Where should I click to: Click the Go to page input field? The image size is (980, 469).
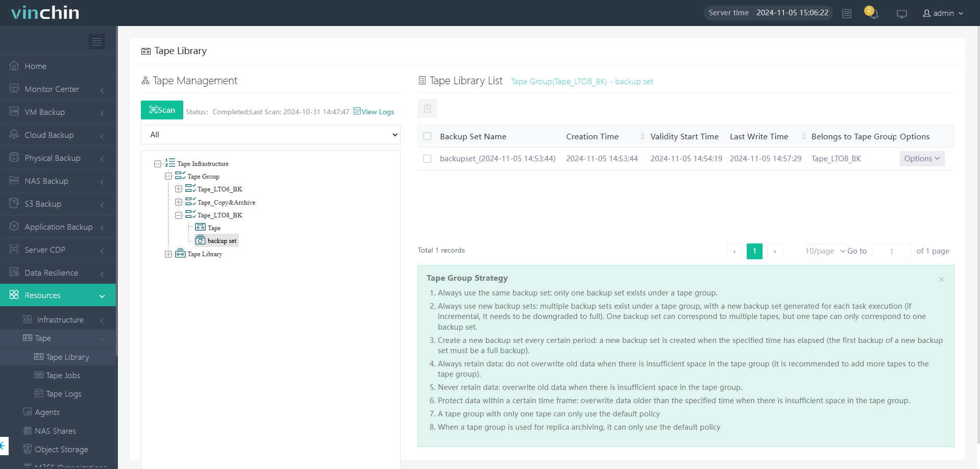891,251
